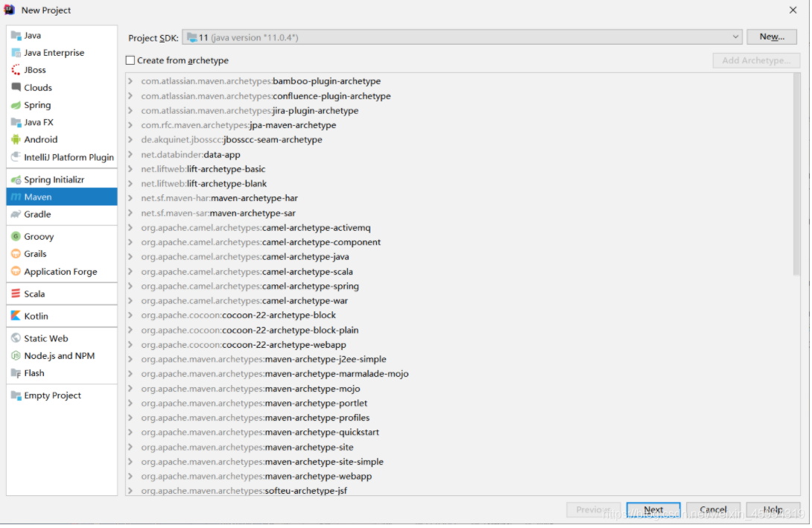Click the Help button
The image size is (812, 528).
[x=773, y=510]
